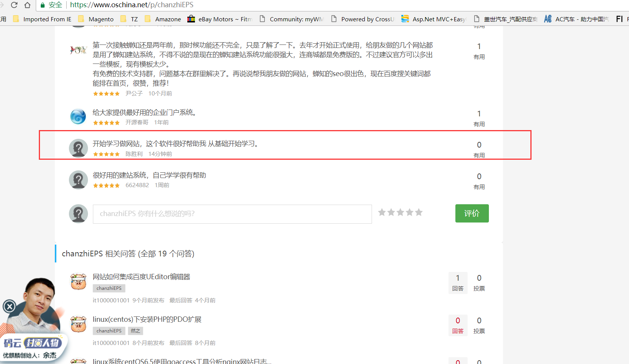This screenshot has height=364, width=629.
Task: Close the floating 码云封面人物 ad
Action: tap(10, 306)
